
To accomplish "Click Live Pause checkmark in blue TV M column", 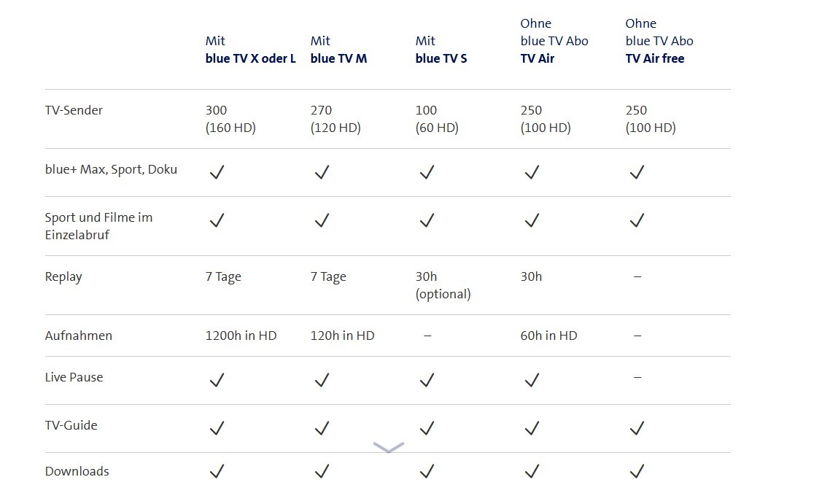I will [x=322, y=380].
